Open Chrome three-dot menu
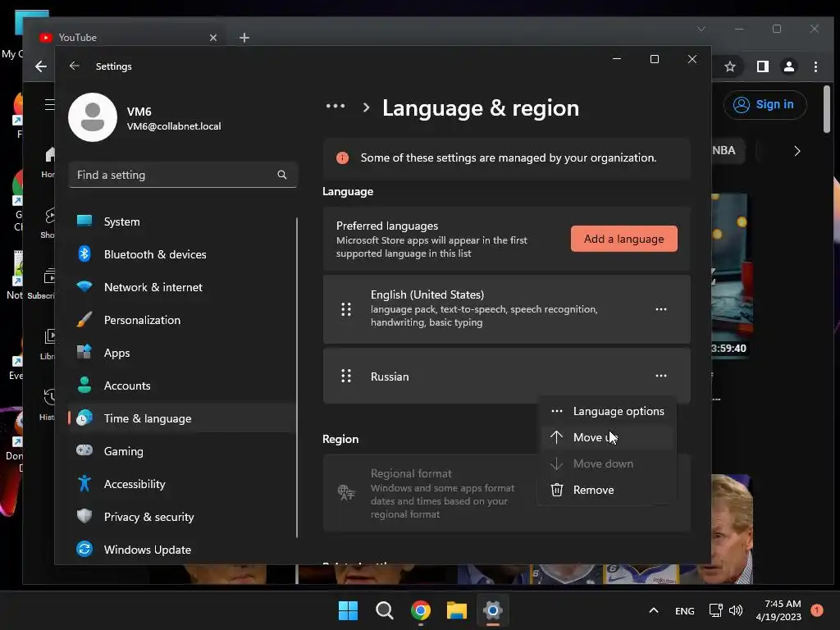 pyautogui.click(x=815, y=66)
